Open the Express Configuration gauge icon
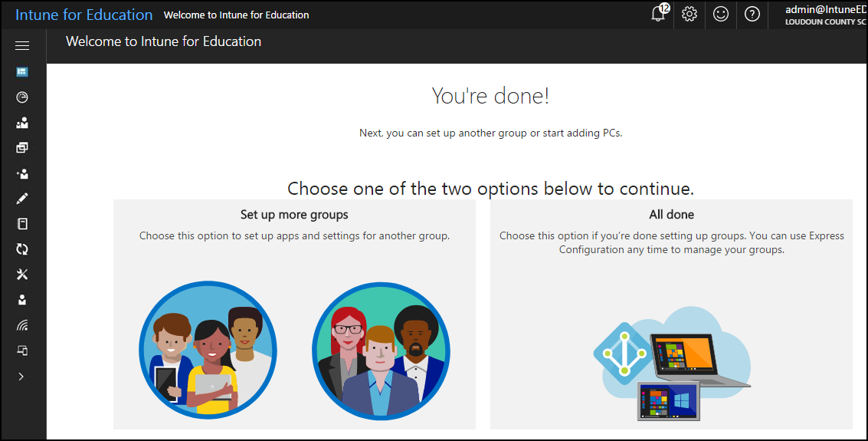This screenshot has width=868, height=441. [x=22, y=97]
